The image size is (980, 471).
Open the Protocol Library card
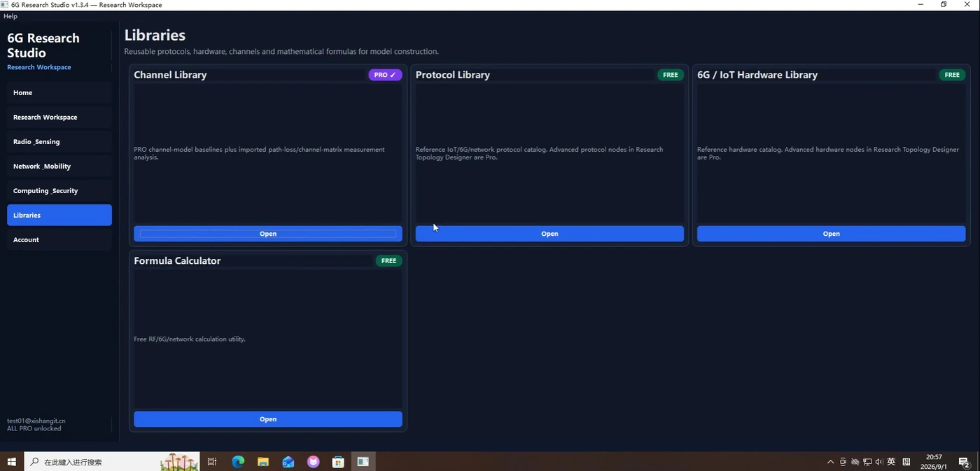click(549, 234)
